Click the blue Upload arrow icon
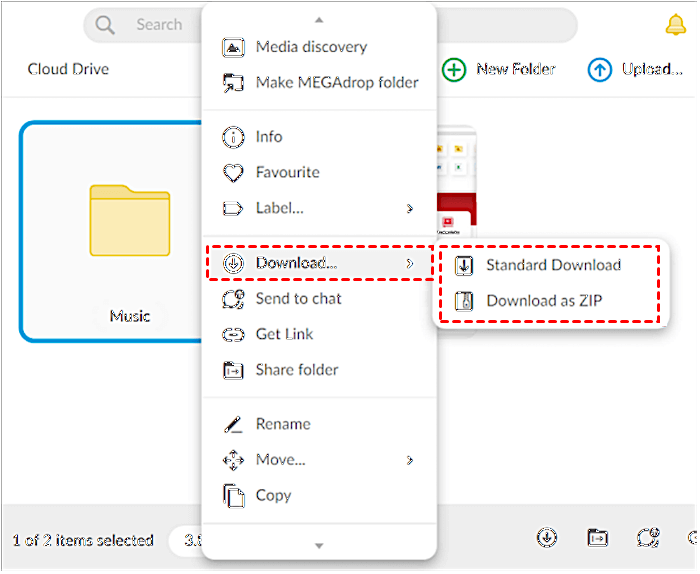 click(x=599, y=70)
